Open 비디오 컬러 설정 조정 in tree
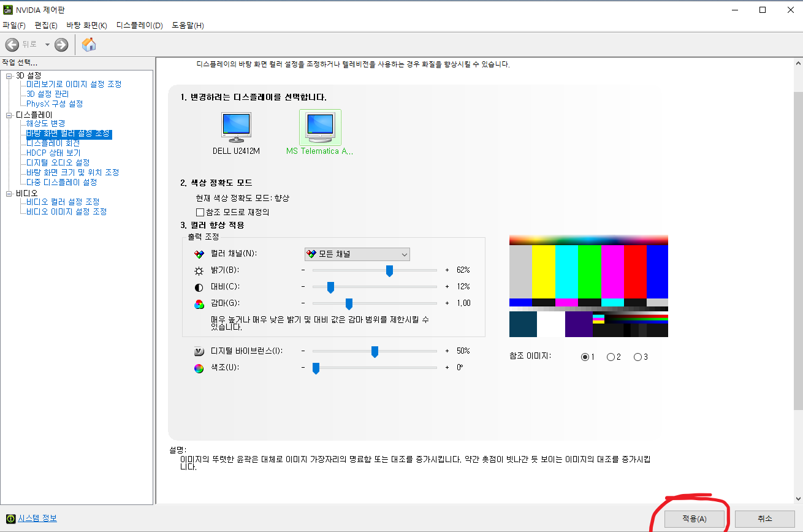 point(63,202)
